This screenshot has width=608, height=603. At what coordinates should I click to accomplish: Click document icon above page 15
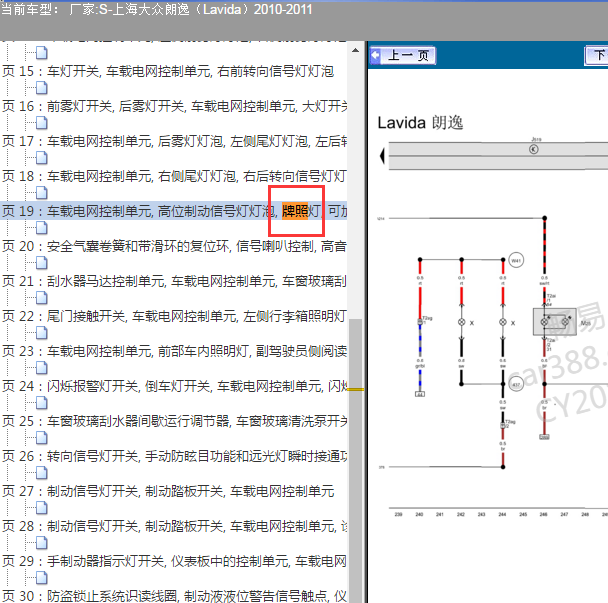41,53
